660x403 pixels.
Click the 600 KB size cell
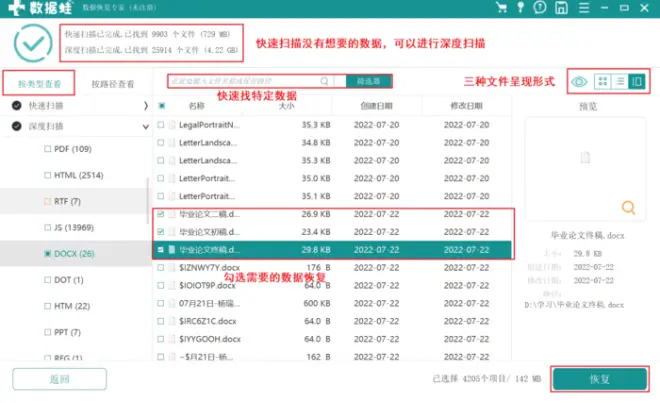click(317, 303)
